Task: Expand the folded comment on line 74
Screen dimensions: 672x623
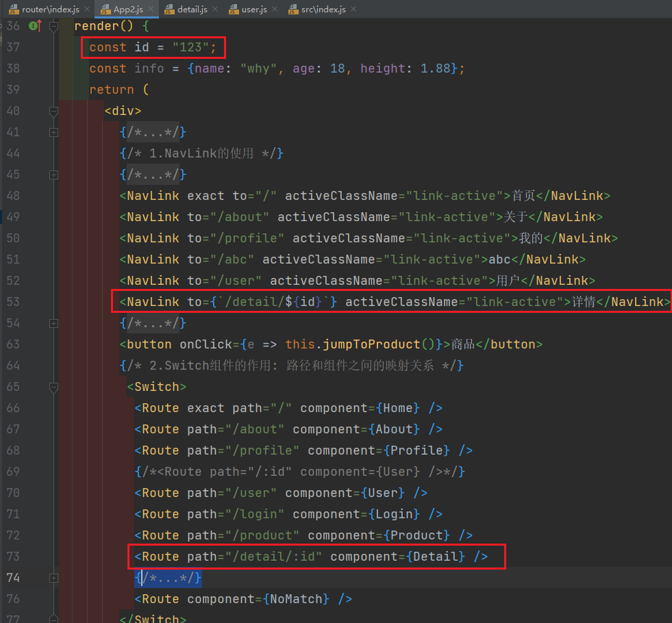Action: tap(53, 578)
